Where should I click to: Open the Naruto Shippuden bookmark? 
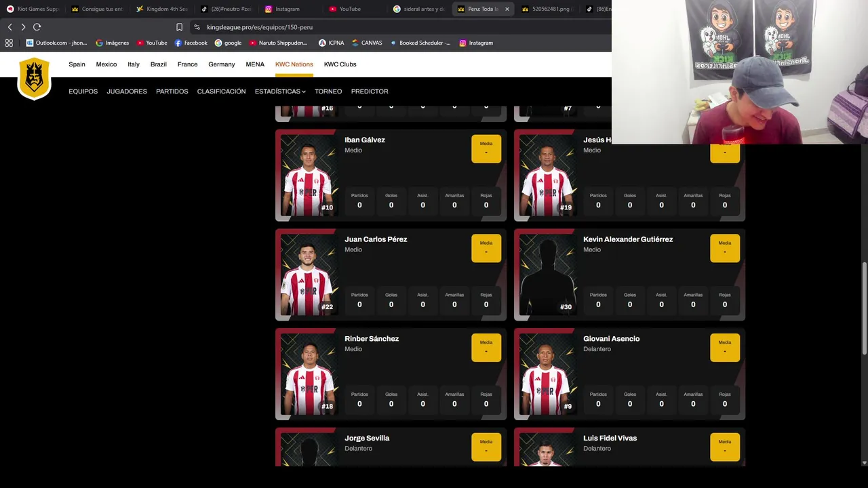click(x=279, y=43)
